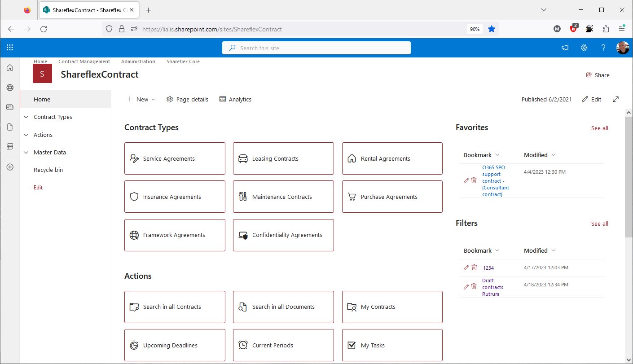Open the settings gear in the header
The image size is (633, 364).
(584, 48)
